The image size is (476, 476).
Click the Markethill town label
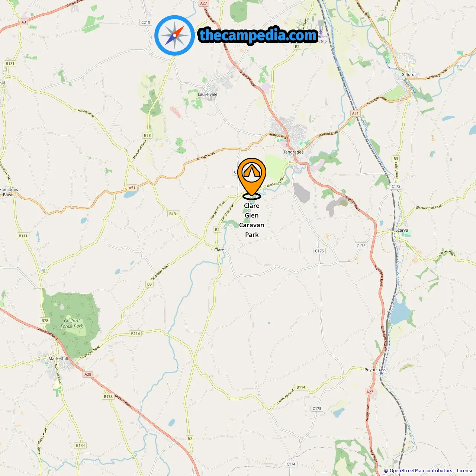[x=58, y=358]
